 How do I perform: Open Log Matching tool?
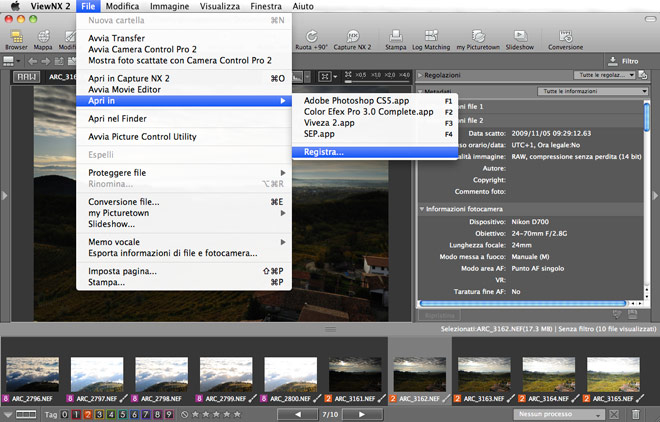[431, 37]
